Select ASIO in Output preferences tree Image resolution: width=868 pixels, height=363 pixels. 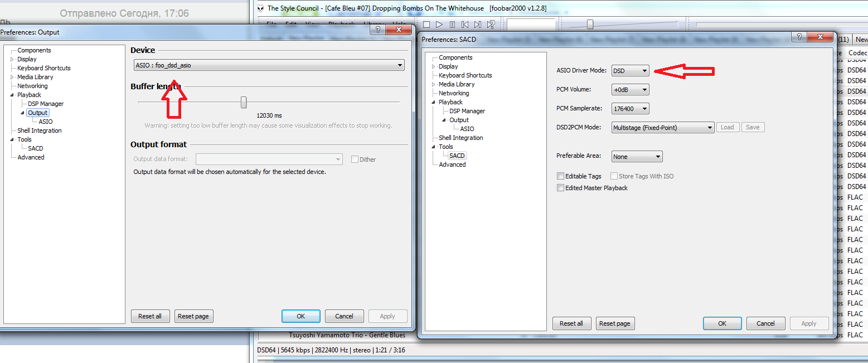[x=46, y=122]
